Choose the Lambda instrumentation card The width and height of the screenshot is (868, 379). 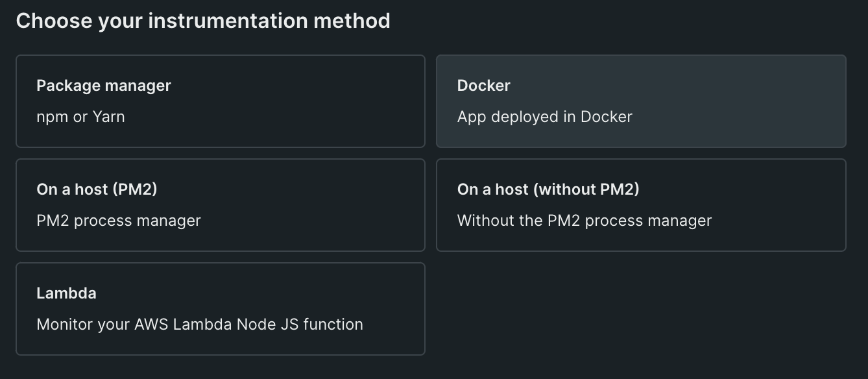pos(220,309)
